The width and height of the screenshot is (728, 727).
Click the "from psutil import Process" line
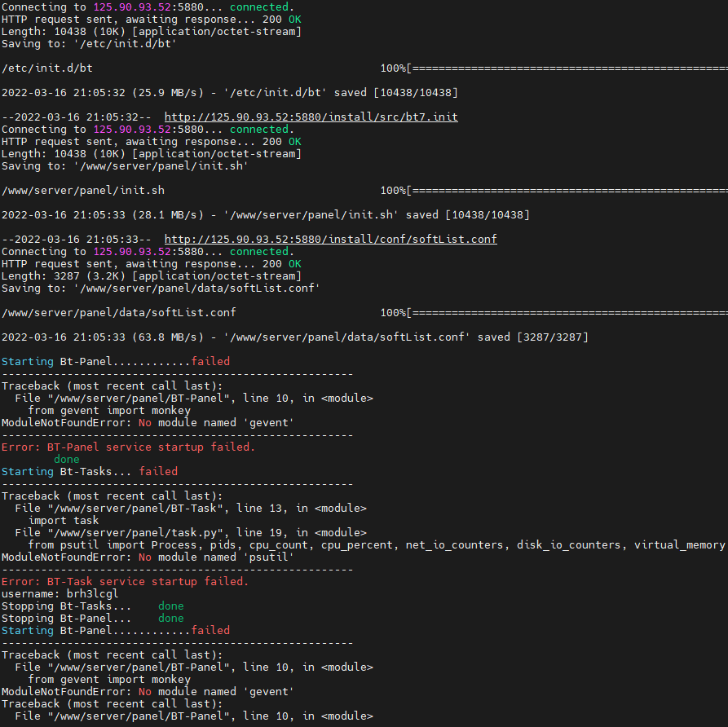pyautogui.click(x=377, y=544)
